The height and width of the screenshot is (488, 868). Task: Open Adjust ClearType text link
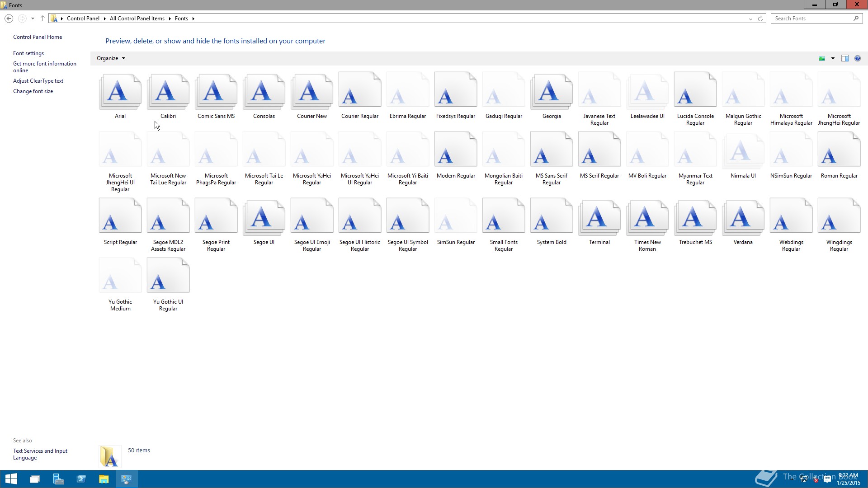tap(38, 81)
